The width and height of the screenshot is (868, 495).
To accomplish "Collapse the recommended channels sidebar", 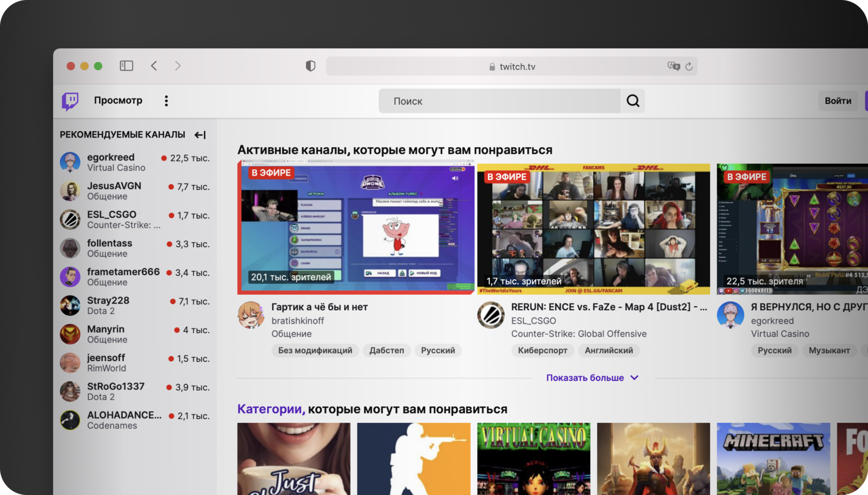I will click(200, 135).
